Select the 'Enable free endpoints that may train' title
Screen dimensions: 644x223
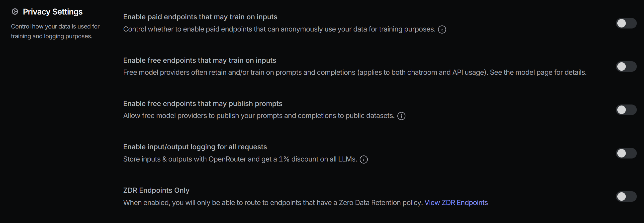pyautogui.click(x=199, y=60)
